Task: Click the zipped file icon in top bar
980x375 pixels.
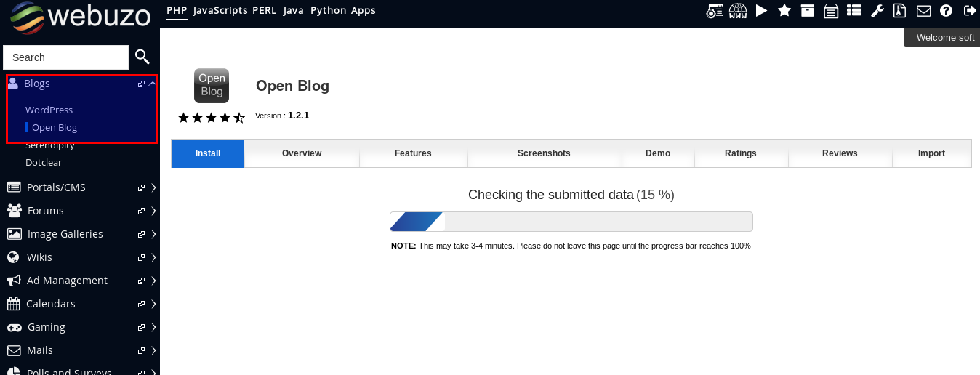Action: [x=900, y=11]
